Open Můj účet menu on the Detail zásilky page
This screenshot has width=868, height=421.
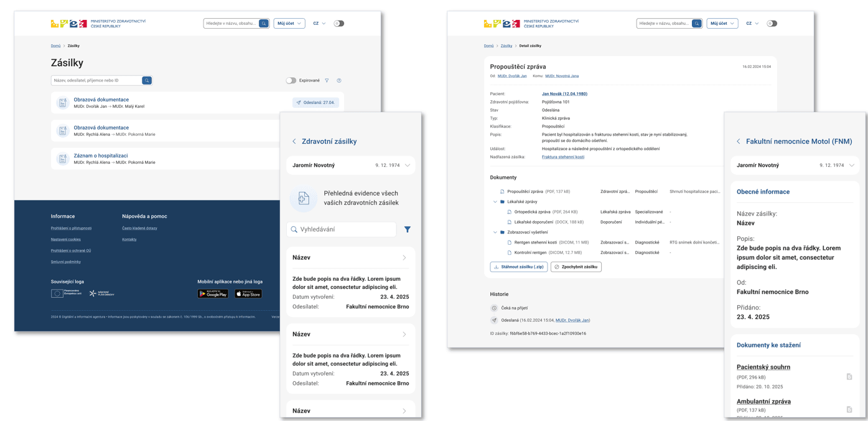click(x=722, y=24)
